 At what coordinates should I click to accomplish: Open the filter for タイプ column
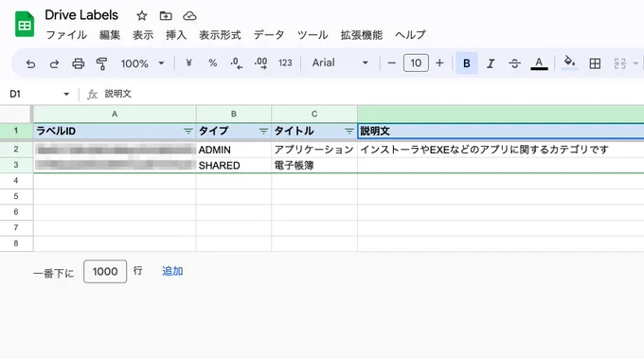click(263, 132)
